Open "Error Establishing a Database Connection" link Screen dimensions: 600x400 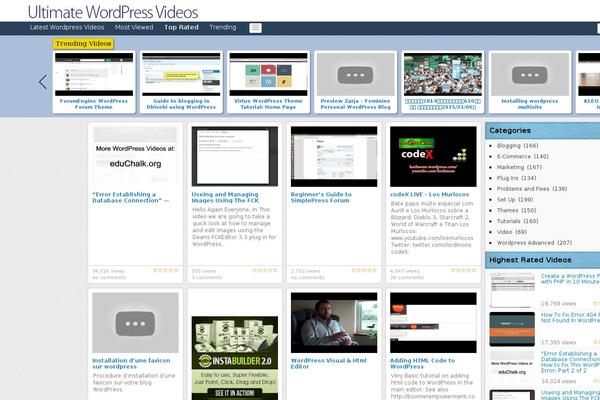130,198
